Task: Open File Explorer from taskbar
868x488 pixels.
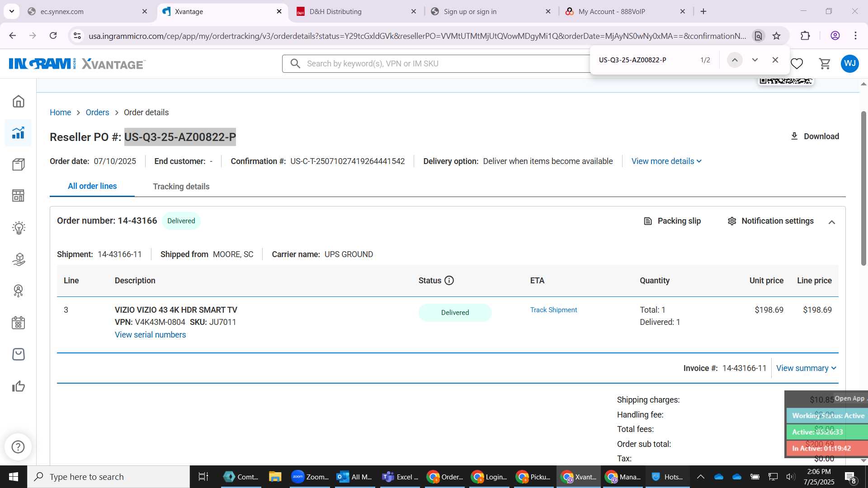Action: tap(275, 477)
